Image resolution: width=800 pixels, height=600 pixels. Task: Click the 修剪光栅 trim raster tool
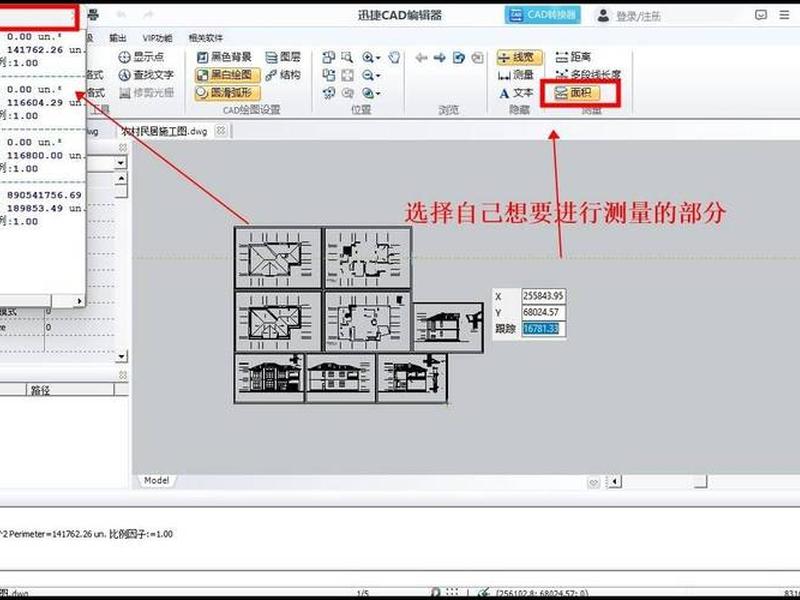coord(146,93)
